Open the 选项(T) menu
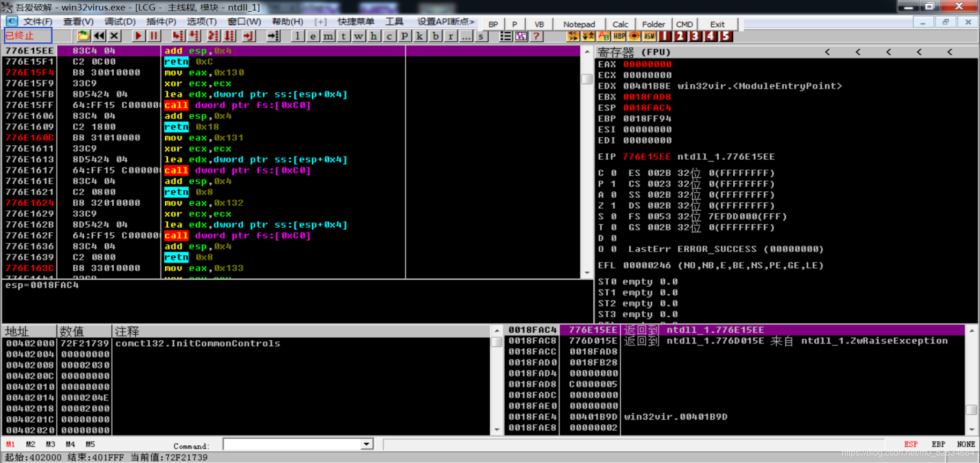 click(202, 21)
